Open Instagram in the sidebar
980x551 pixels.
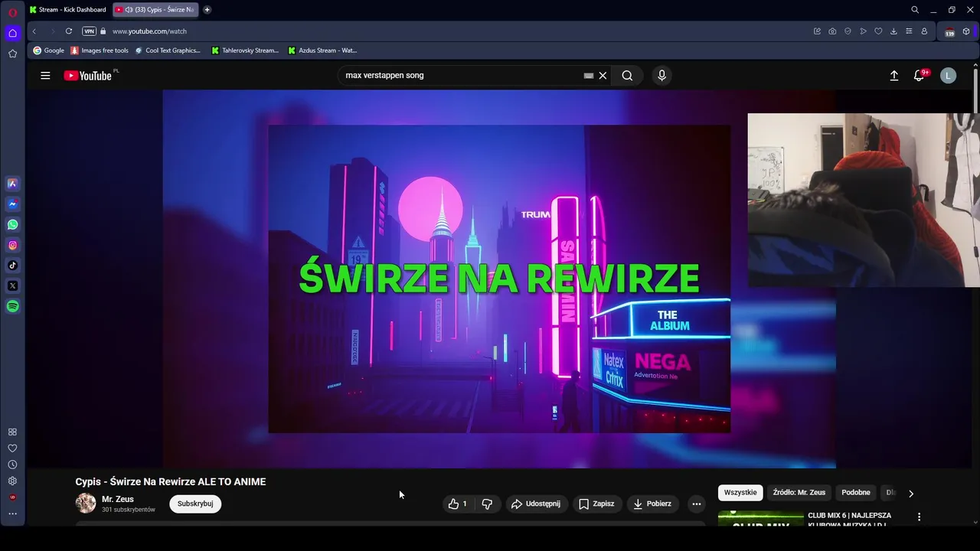[x=12, y=246]
